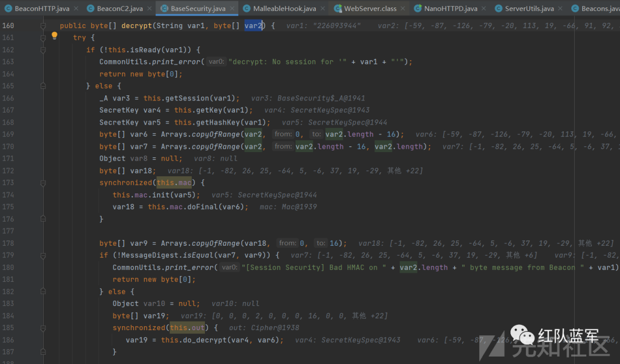The height and width of the screenshot is (364, 620).
Task: Close the BeaconC2.java tab
Action: (x=149, y=8)
